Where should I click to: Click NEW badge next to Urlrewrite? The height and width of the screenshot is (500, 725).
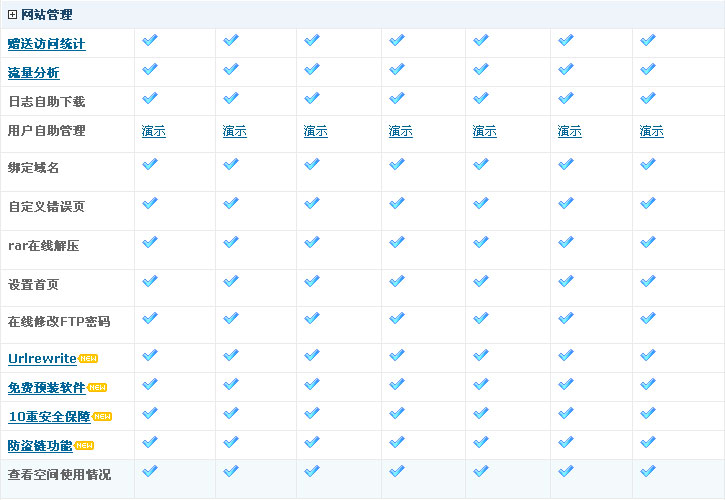point(88,358)
